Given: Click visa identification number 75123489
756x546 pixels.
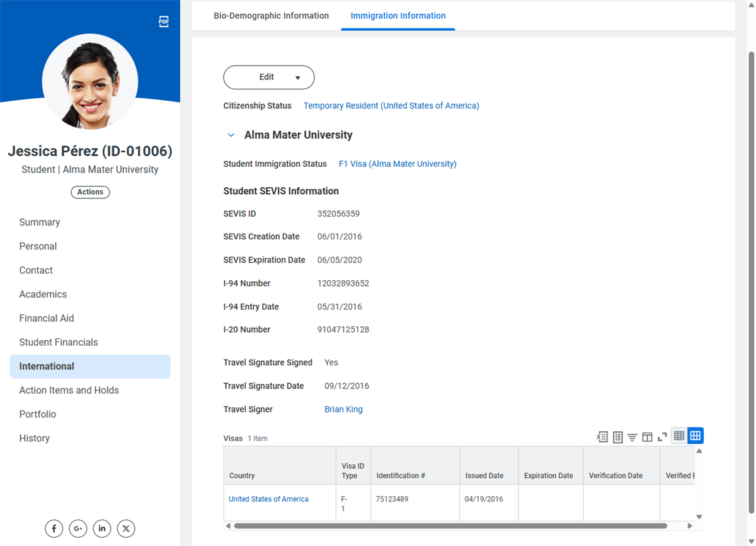Looking at the screenshot, I should click(392, 499).
